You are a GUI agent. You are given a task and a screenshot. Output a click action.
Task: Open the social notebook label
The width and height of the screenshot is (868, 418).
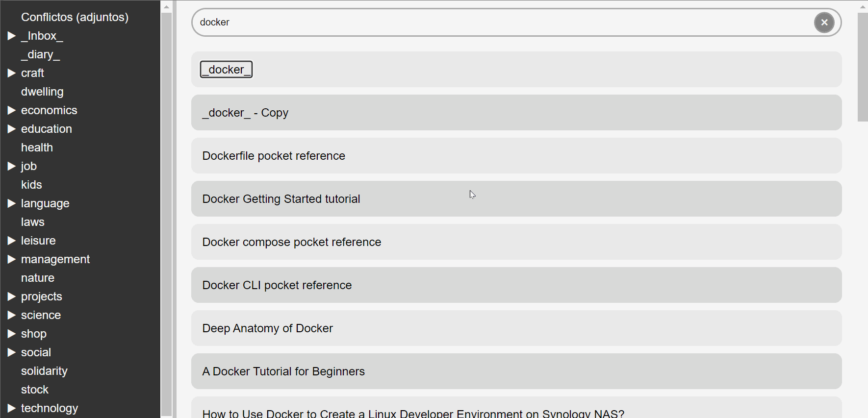36,352
